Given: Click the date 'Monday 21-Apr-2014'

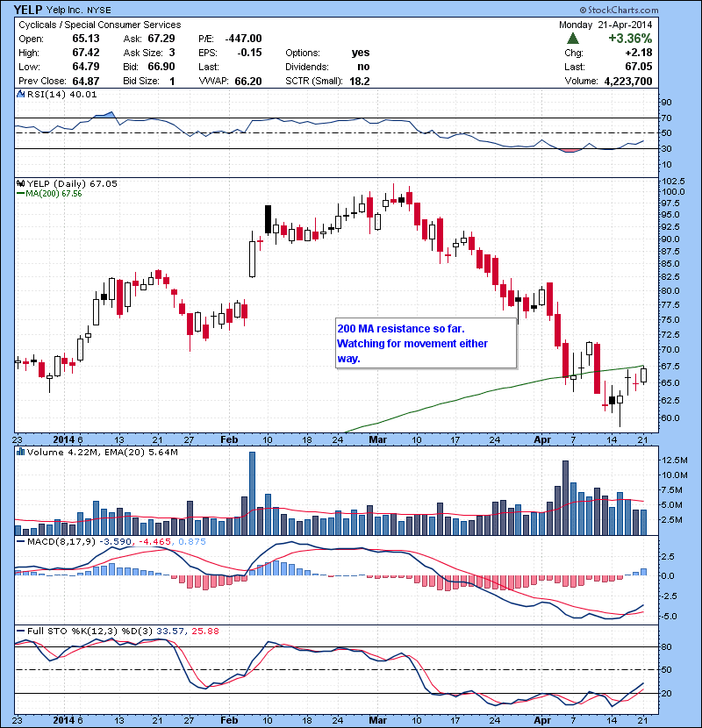Looking at the screenshot, I should pos(605,25).
